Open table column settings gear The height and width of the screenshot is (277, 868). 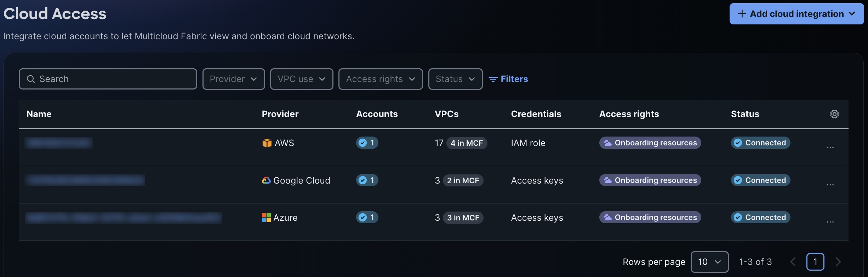pyautogui.click(x=834, y=114)
